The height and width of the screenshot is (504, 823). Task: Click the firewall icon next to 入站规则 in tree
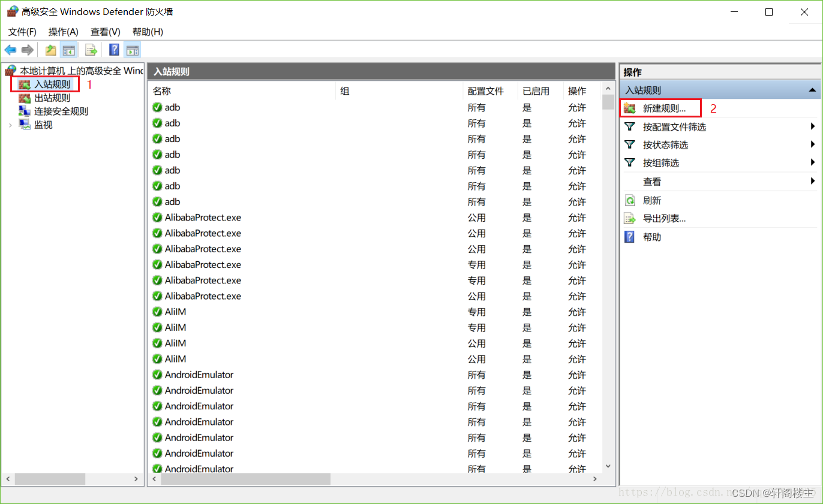click(x=25, y=84)
